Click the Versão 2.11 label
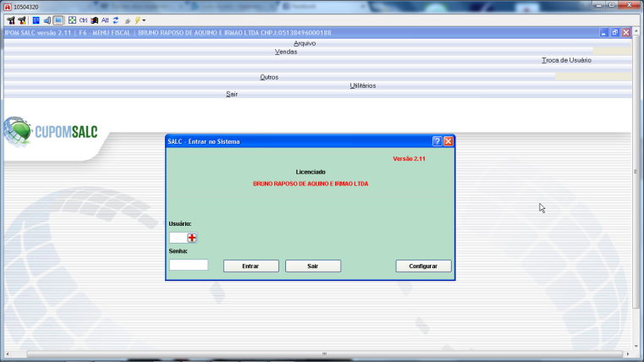The width and height of the screenshot is (644, 362). [x=409, y=159]
